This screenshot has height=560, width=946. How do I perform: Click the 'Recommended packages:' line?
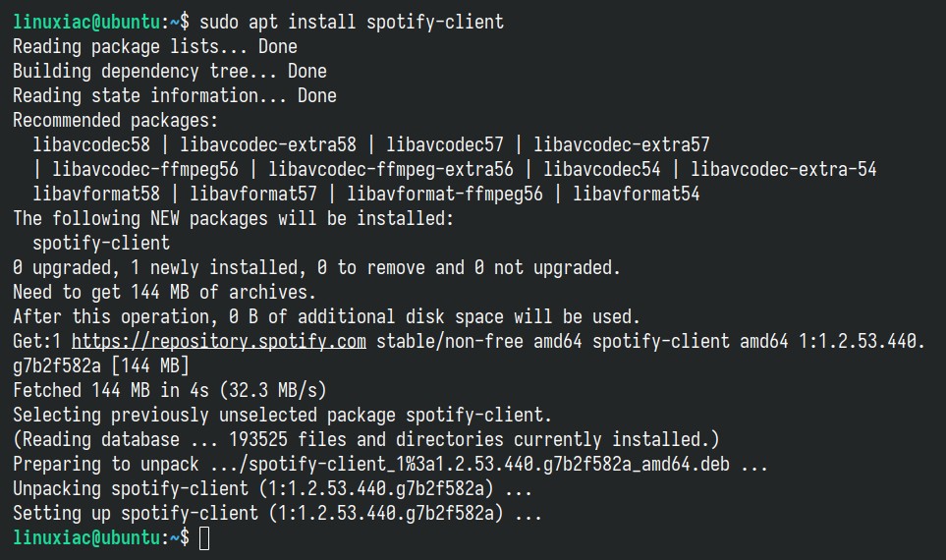click(x=115, y=121)
